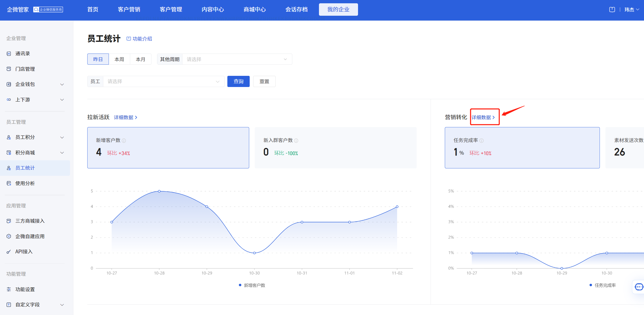Expand the 积分商城 submenu chevron
Image resolution: width=644 pixels, height=315 pixels.
62,153
